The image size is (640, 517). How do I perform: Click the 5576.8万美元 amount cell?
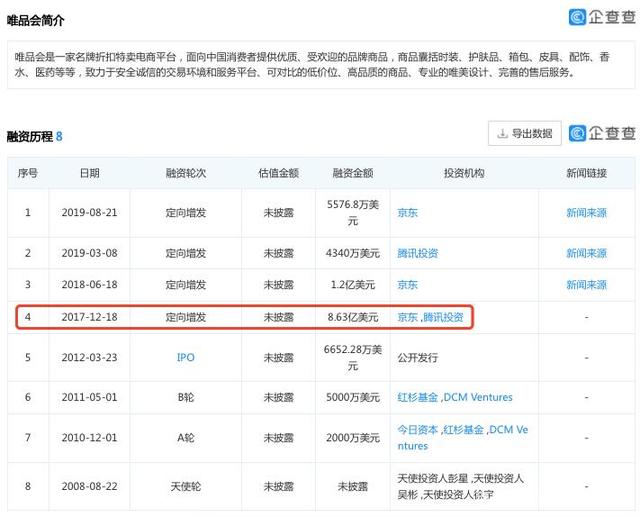[x=353, y=213]
